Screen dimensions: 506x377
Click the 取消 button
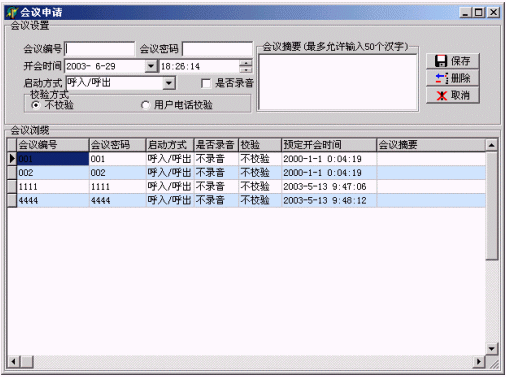click(453, 96)
